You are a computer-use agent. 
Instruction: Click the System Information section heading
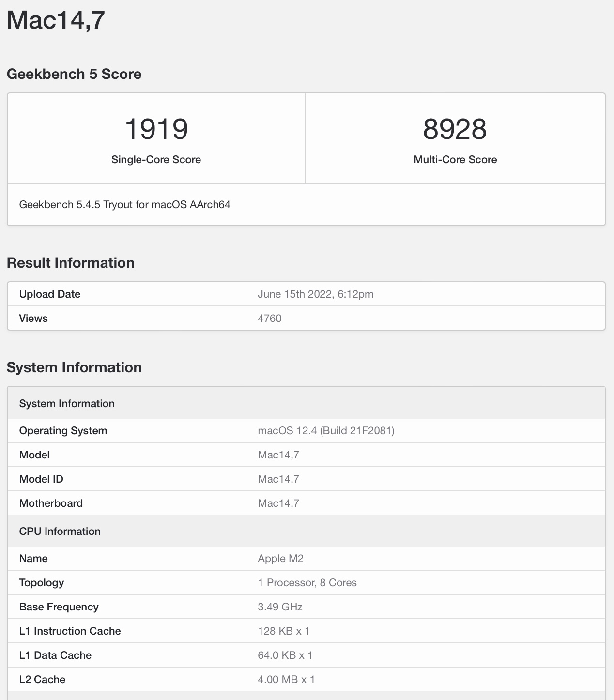tap(74, 367)
